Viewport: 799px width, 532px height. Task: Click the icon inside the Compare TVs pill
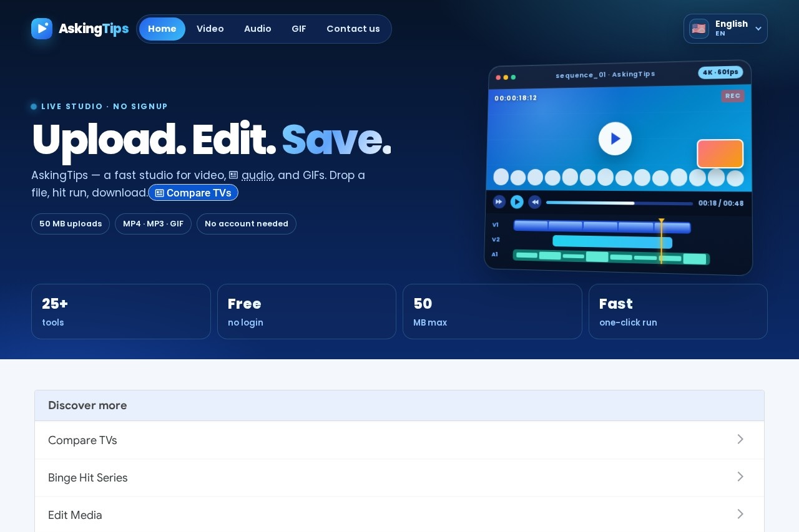click(x=159, y=193)
